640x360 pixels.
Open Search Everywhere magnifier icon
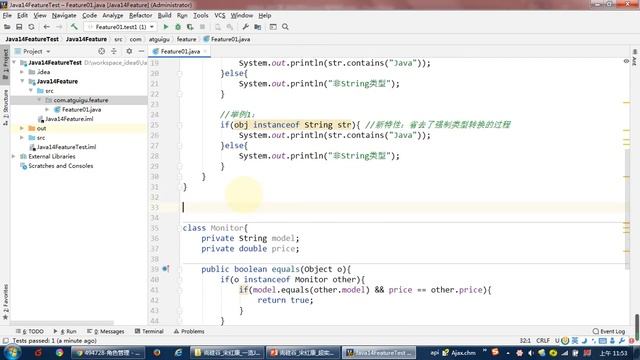[285, 27]
